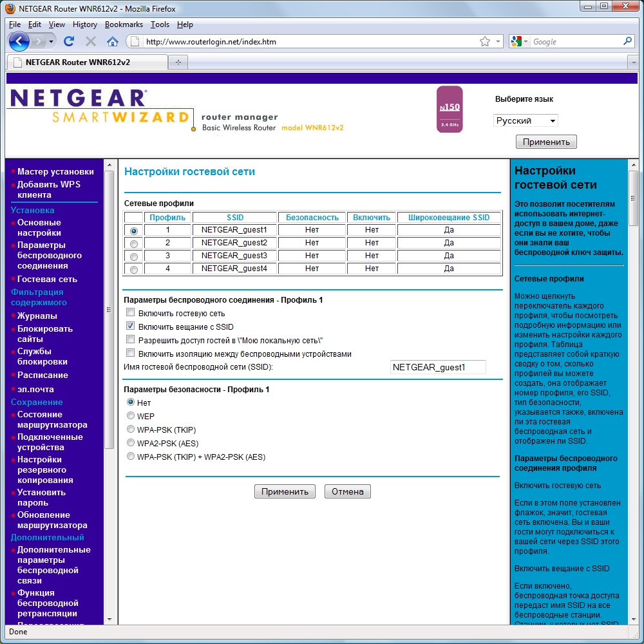This screenshot has height=644, width=644.
Task: Open Добавить WPS клиента link
Action: tap(48, 190)
